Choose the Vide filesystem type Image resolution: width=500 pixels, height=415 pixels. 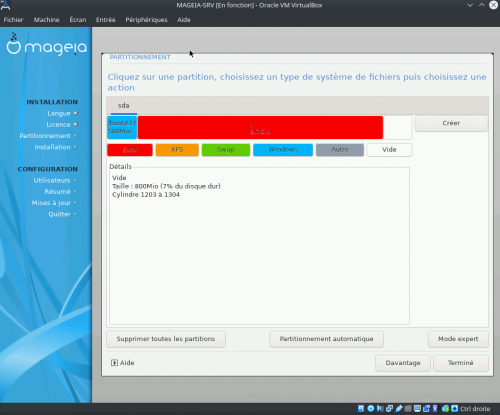tap(389, 150)
